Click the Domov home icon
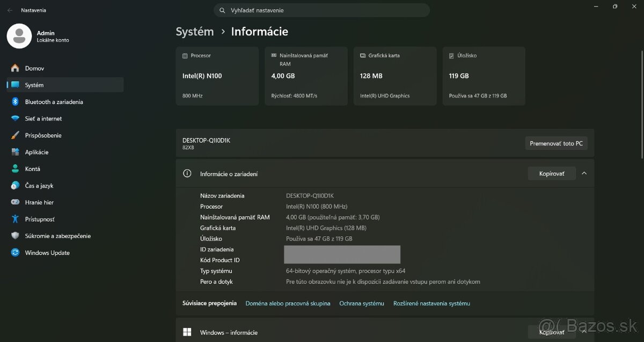The image size is (644, 342). [15, 68]
